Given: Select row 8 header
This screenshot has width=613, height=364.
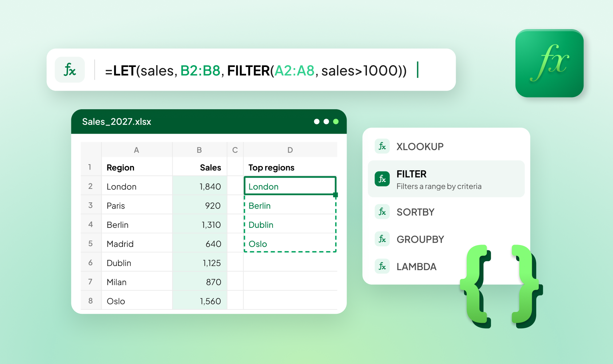Looking at the screenshot, I should 91,301.
